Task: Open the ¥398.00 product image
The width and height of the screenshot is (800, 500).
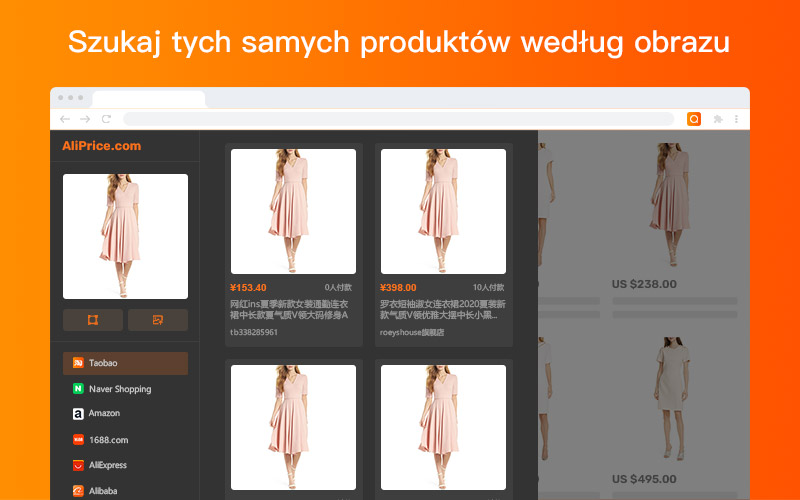Action: click(443, 211)
